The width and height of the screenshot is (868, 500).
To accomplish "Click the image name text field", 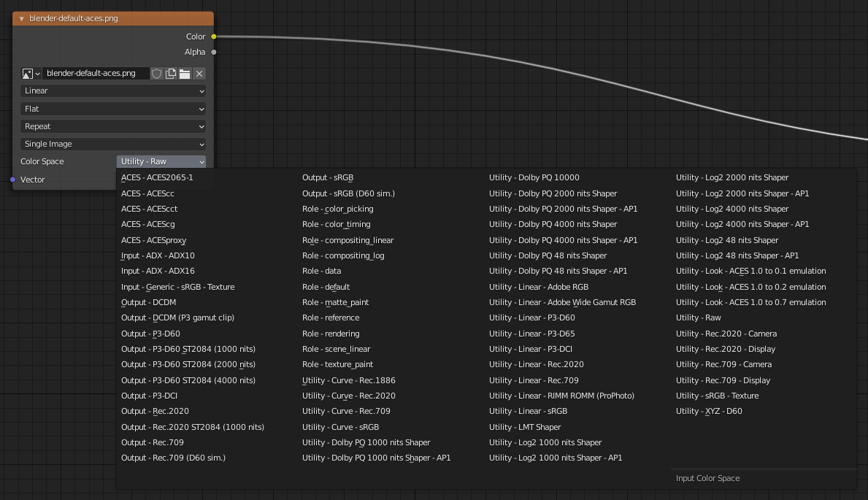I will click(96, 74).
